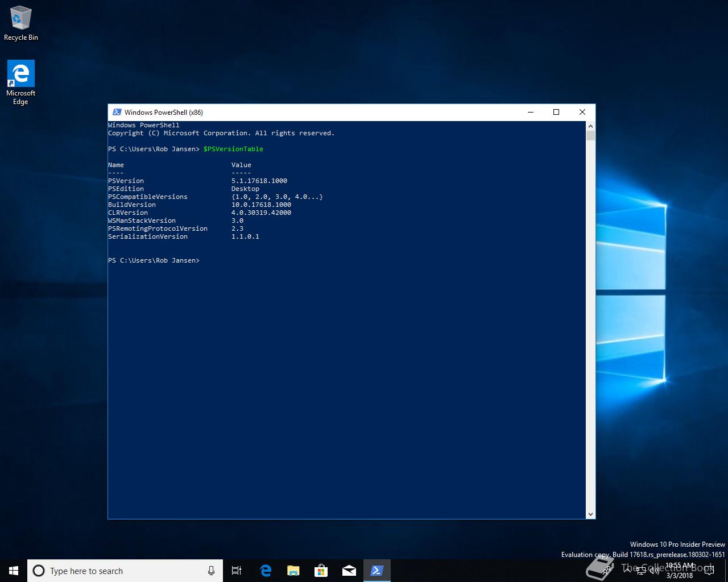This screenshot has height=582, width=728.
Task: Open the network status tray icon
Action: [x=641, y=571]
